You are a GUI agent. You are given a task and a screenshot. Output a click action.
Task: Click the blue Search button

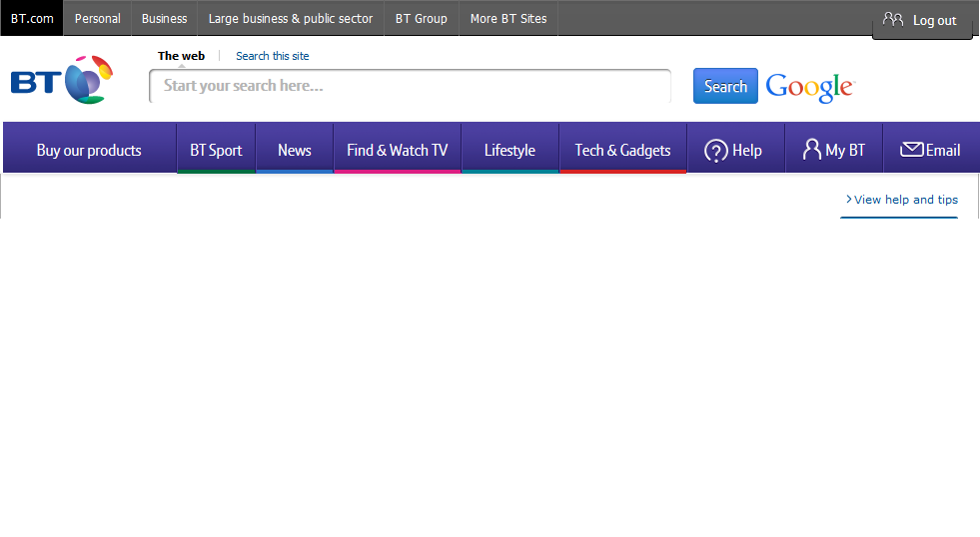tap(725, 86)
